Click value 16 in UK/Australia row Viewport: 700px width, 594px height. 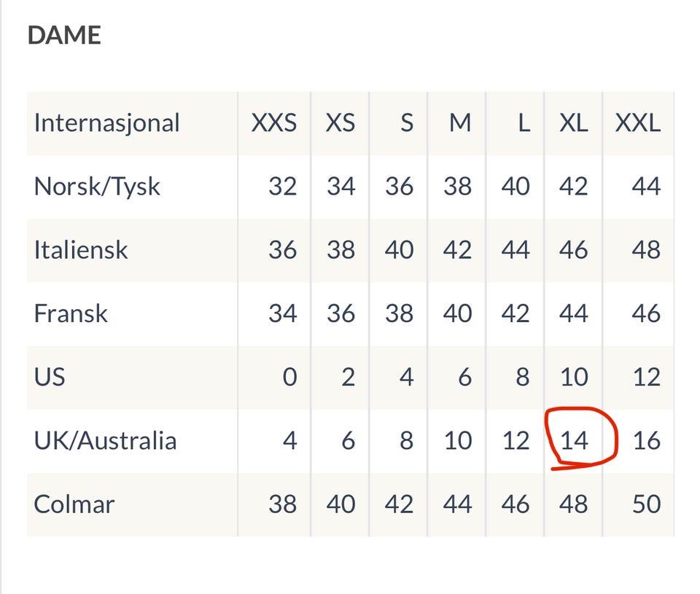pyautogui.click(x=646, y=441)
